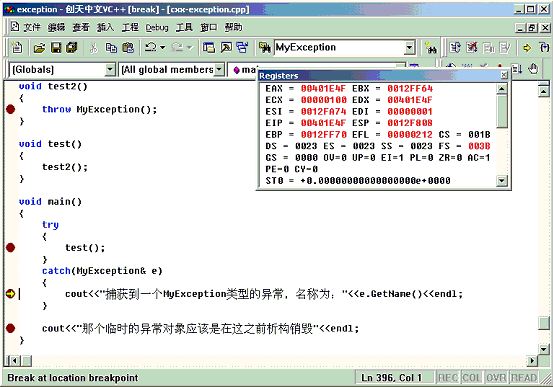This screenshot has height=387, width=553.
Task: Click icon left of the hand breakpoint icon
Action: point(517,69)
